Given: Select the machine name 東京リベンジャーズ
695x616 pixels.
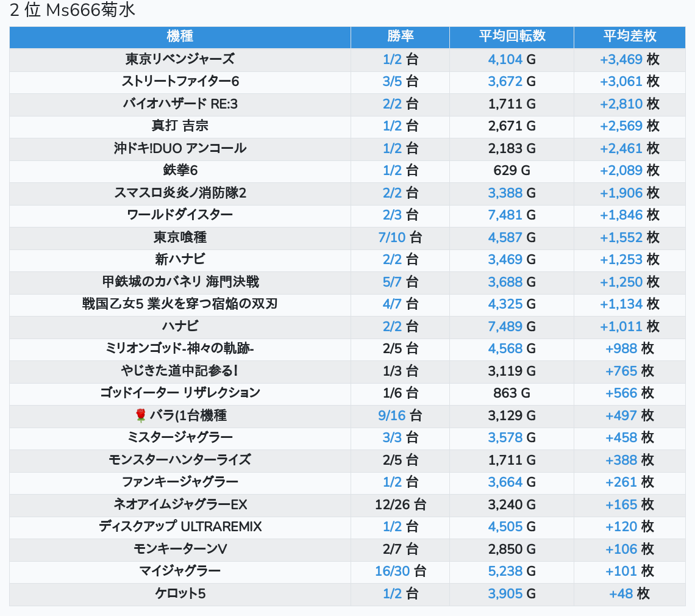Looking at the screenshot, I should [180, 59].
